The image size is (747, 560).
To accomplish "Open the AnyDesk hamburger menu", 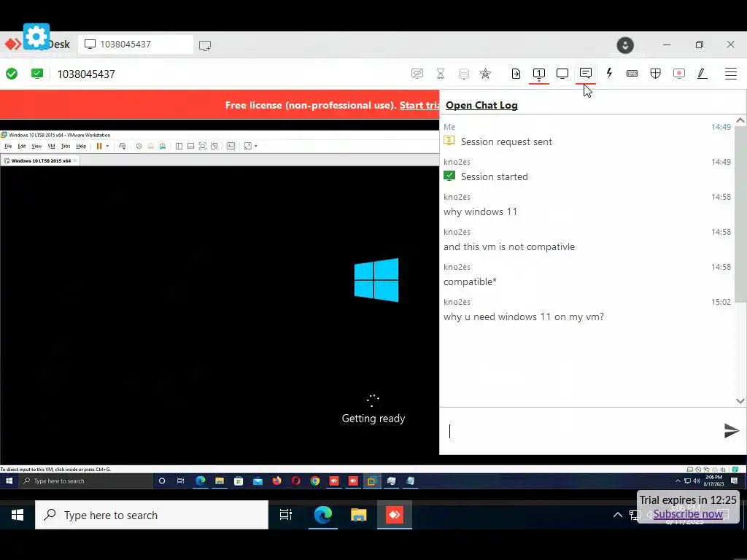I will (x=731, y=74).
